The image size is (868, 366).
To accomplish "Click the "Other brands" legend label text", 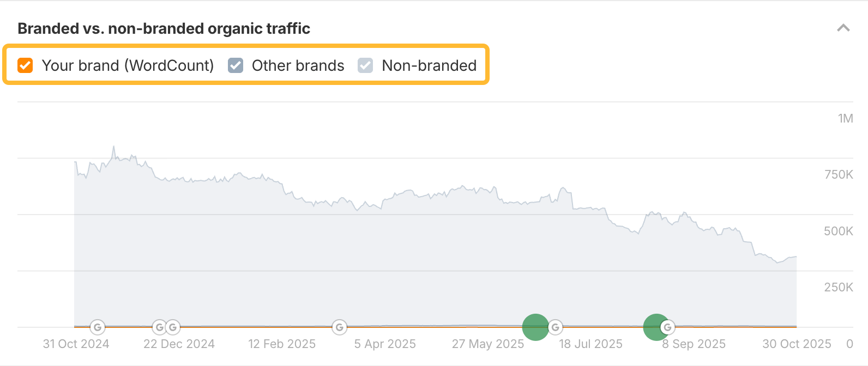I will [298, 65].
